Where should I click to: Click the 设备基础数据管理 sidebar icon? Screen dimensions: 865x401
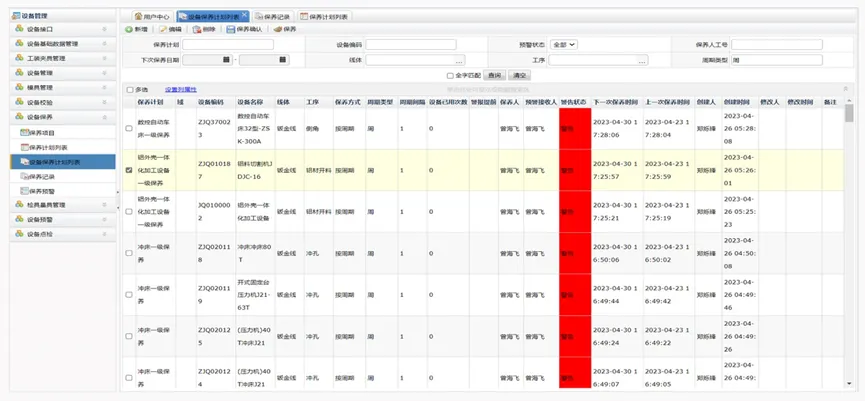pos(19,44)
